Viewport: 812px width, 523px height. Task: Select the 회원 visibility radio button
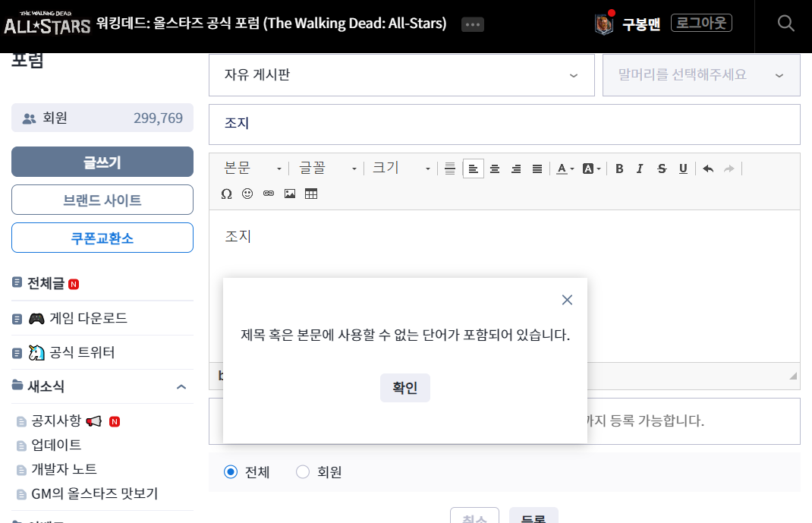pos(303,472)
